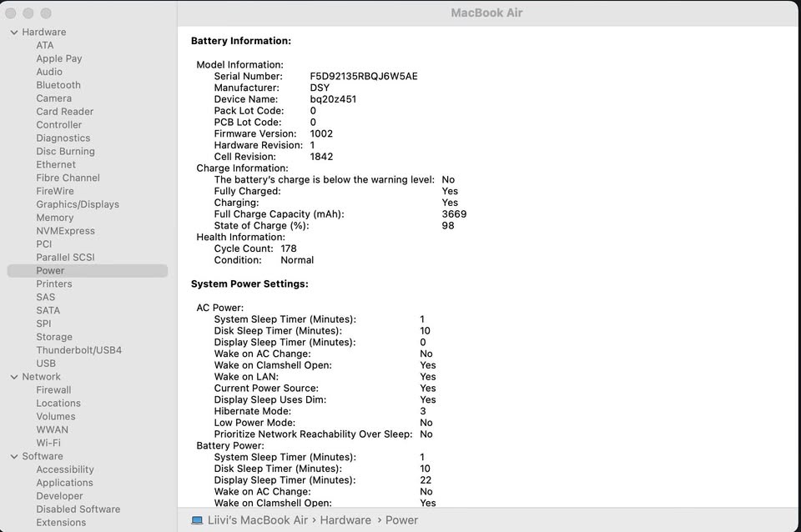Select Developer under Software
801x532 pixels.
[59, 497]
